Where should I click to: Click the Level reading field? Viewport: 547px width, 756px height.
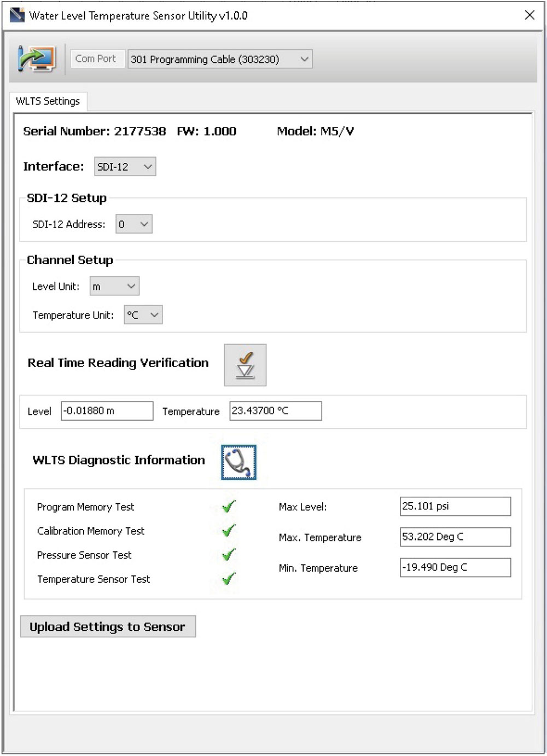107,410
